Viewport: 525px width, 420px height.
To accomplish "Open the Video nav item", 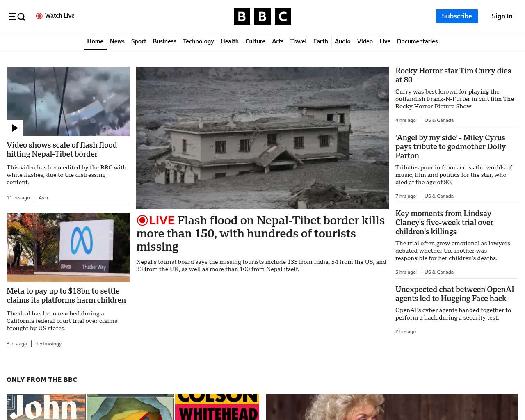I will click(x=365, y=41).
